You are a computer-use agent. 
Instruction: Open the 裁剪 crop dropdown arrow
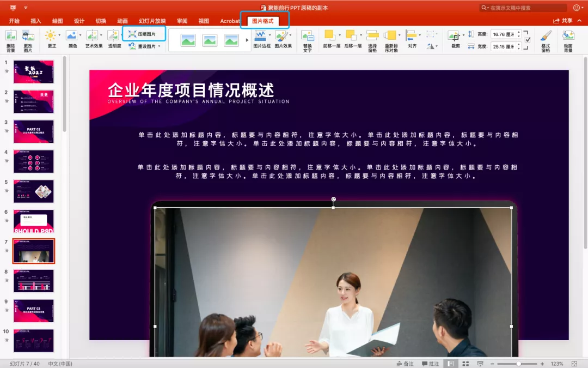[462, 35]
